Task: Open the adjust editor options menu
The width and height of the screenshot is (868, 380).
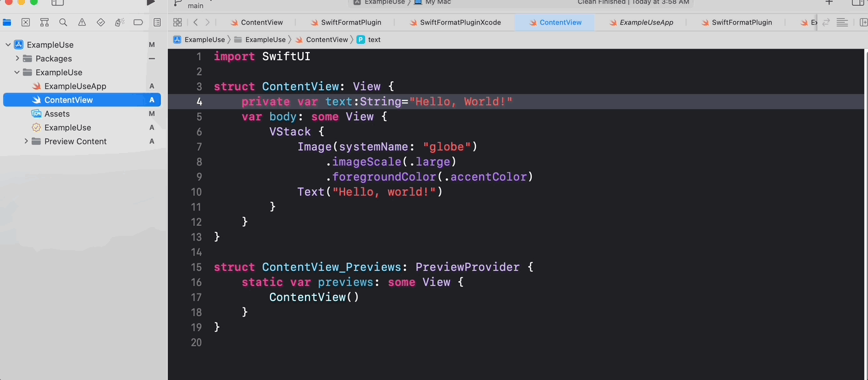Action: (842, 22)
